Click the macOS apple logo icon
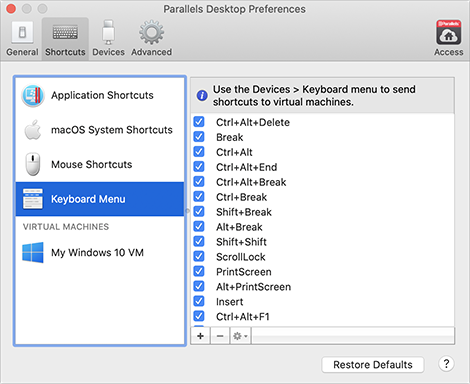 [x=33, y=130]
